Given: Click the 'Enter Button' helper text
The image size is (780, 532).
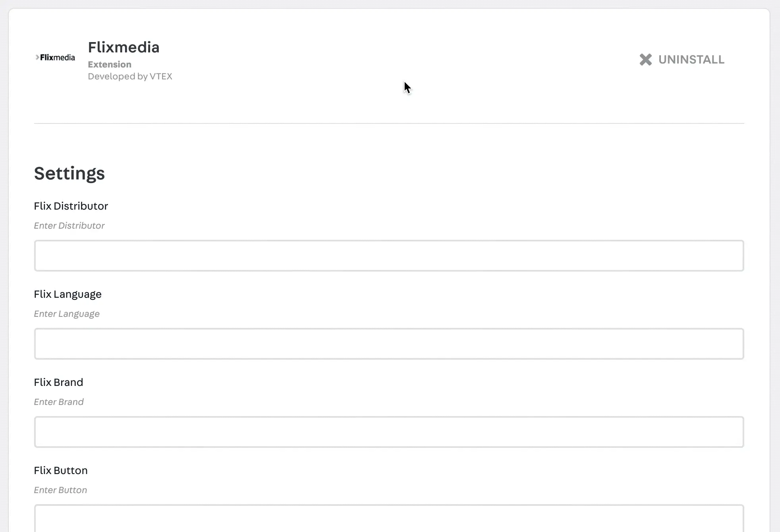Looking at the screenshot, I should coord(60,490).
